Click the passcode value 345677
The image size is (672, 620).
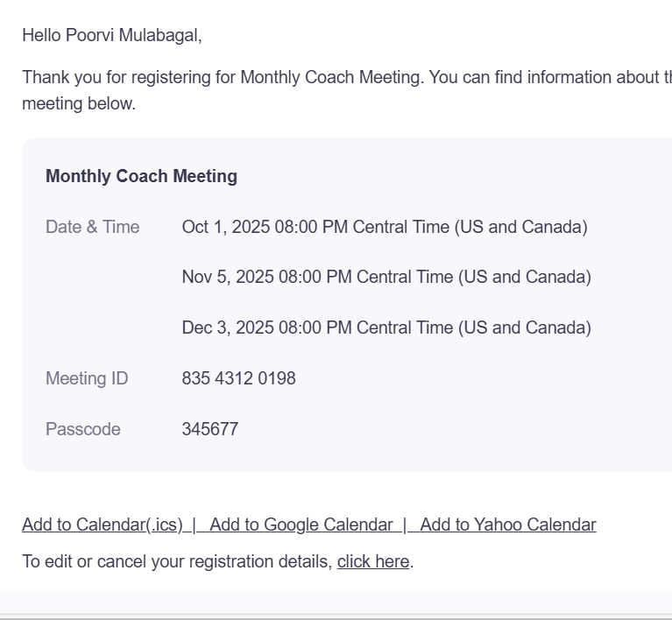[210, 429]
